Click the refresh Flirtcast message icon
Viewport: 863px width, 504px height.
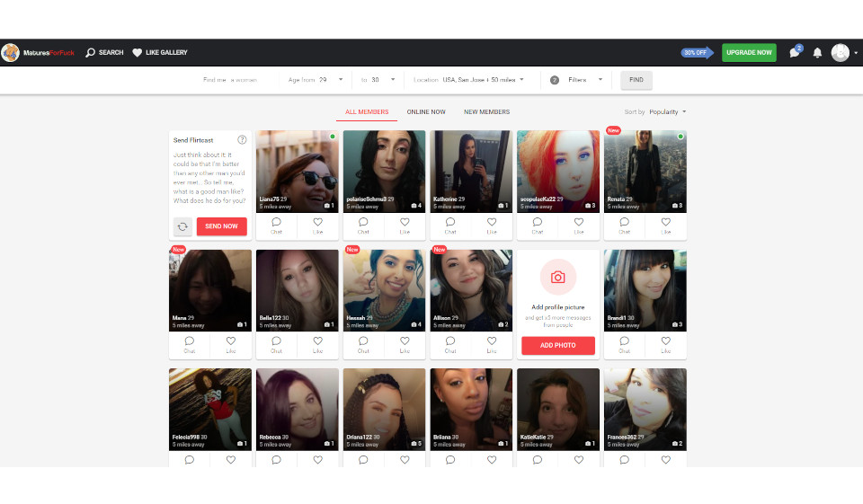click(x=182, y=226)
